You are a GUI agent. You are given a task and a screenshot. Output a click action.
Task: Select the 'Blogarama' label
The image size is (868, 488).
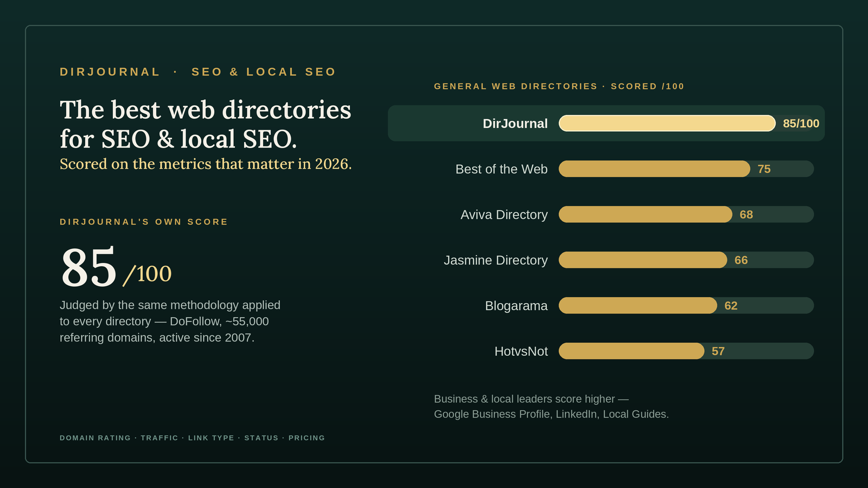[x=516, y=306]
